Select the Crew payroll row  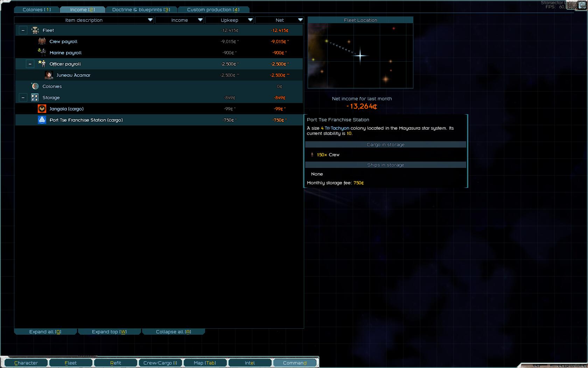click(159, 41)
